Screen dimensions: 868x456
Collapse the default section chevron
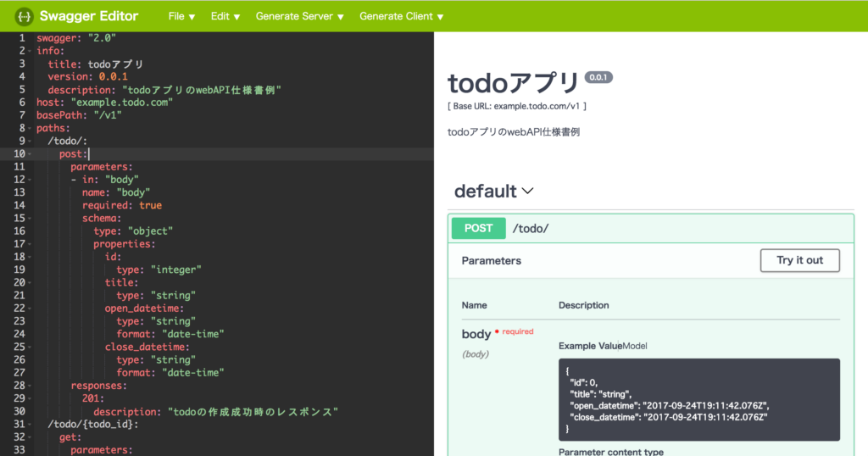528,192
